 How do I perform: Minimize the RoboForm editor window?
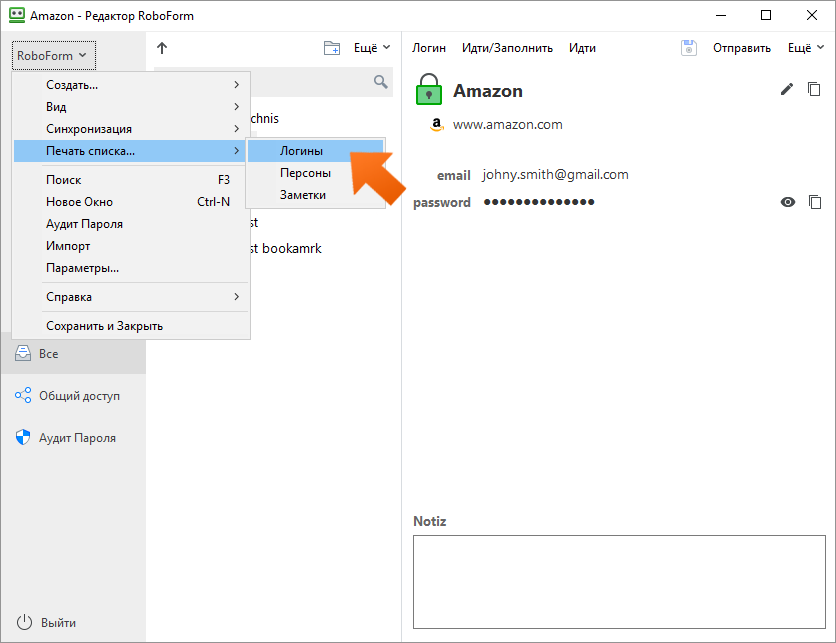tap(721, 15)
